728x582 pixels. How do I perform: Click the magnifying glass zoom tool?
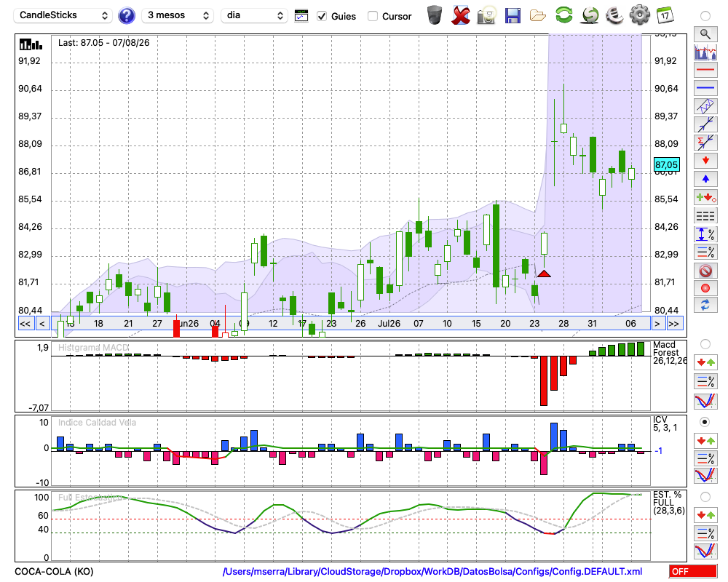[x=705, y=34]
